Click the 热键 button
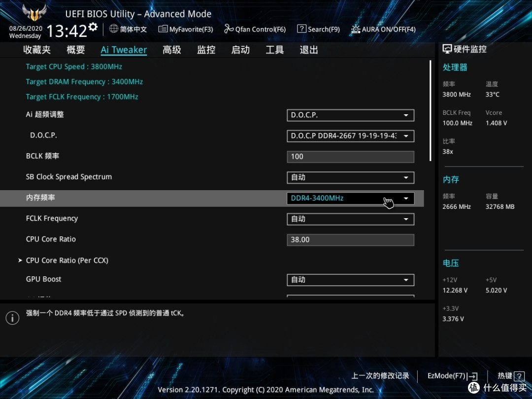The width and height of the screenshot is (532, 399). (x=511, y=376)
